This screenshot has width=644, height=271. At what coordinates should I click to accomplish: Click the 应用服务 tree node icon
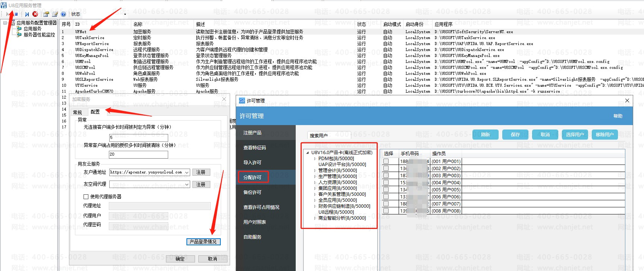pos(19,29)
